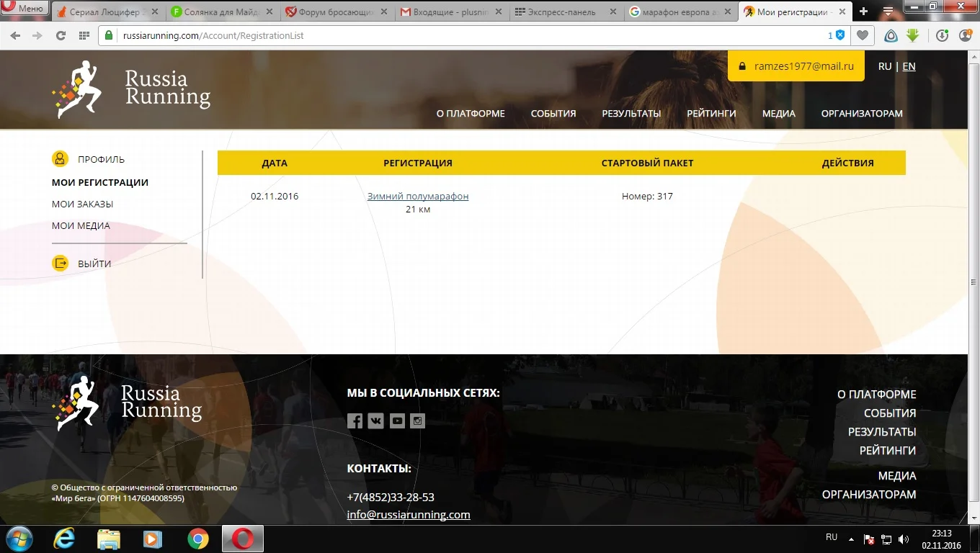Open the Профиль section via its person icon
Image resolution: width=980 pixels, height=553 pixels.
[60, 158]
